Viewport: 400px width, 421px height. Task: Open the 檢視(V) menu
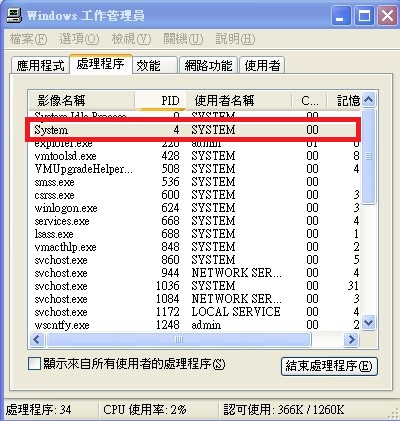131,39
